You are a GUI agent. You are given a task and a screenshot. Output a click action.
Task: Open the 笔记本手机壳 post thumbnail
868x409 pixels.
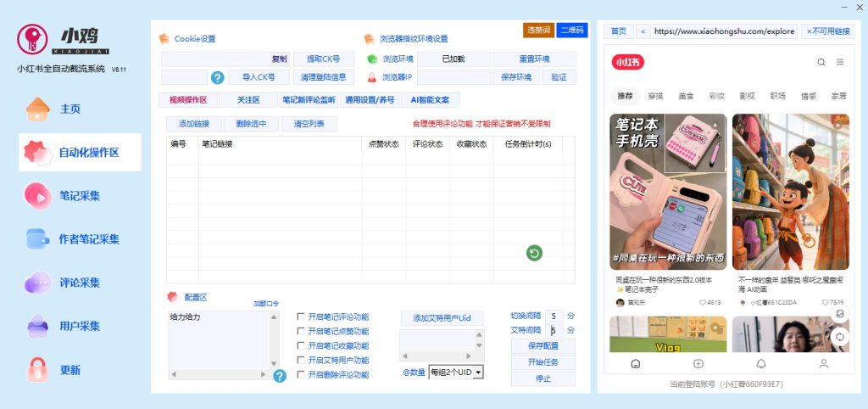pos(668,192)
